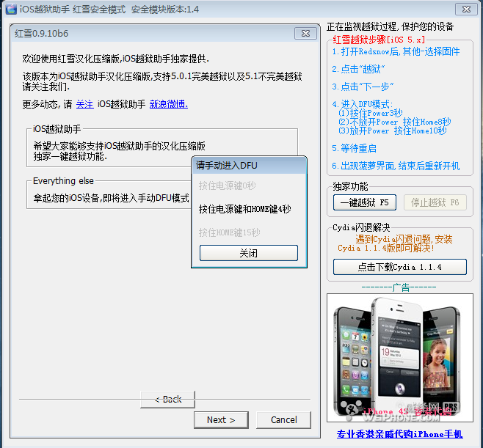Click step 4. 进入DFU模式 text
This screenshot has width=483, height=448.
363,104
